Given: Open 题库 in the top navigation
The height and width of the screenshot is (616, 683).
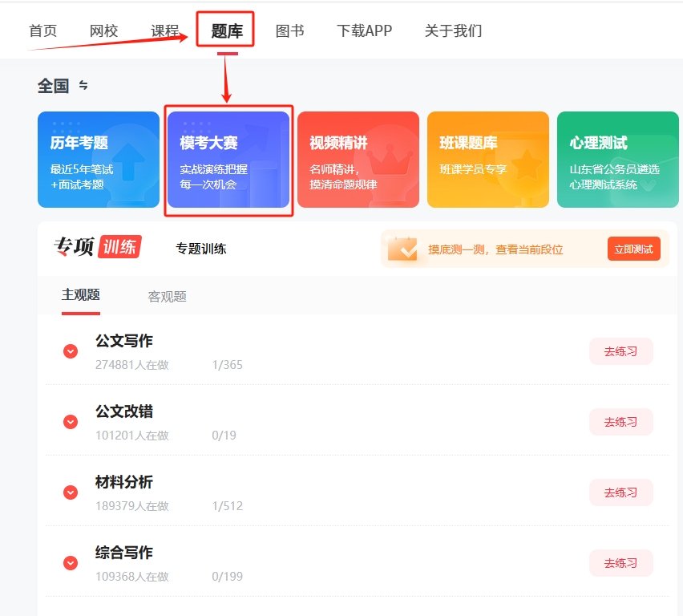Looking at the screenshot, I should [225, 31].
